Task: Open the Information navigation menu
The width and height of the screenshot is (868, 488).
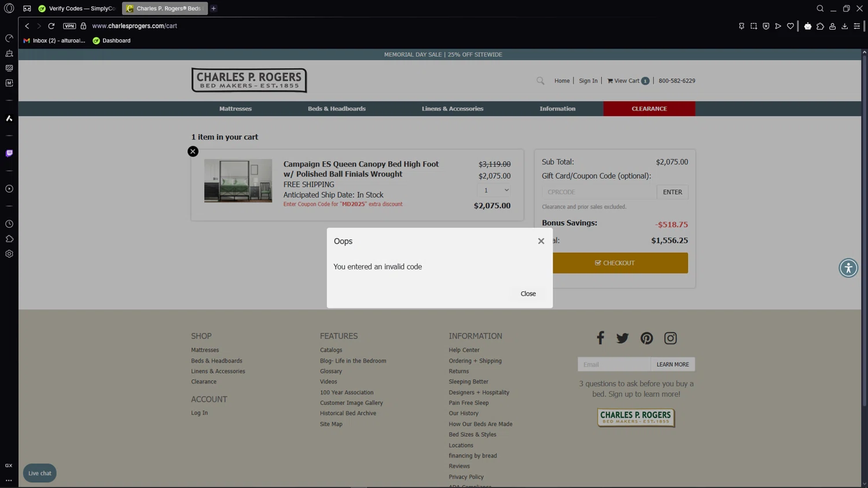Action: tap(557, 109)
